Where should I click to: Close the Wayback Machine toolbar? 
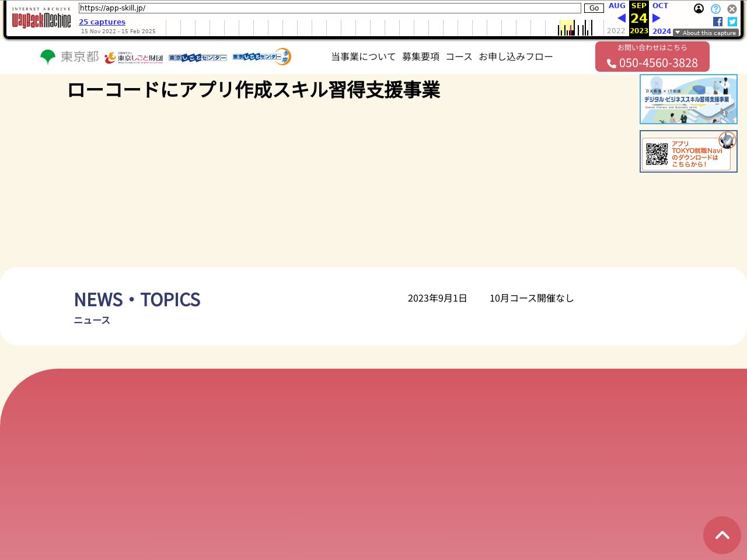tap(732, 9)
